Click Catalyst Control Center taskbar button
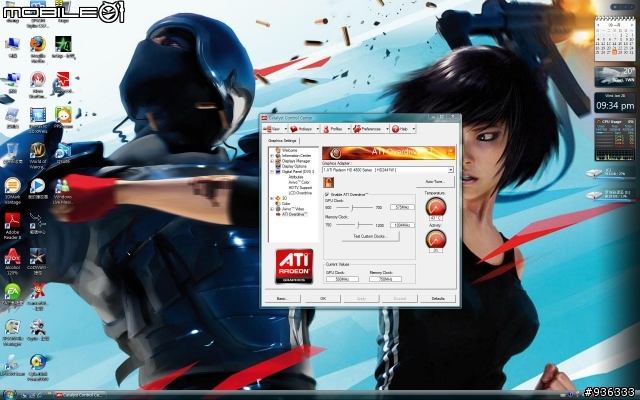Viewport: 640px width, 400px height. (80, 395)
